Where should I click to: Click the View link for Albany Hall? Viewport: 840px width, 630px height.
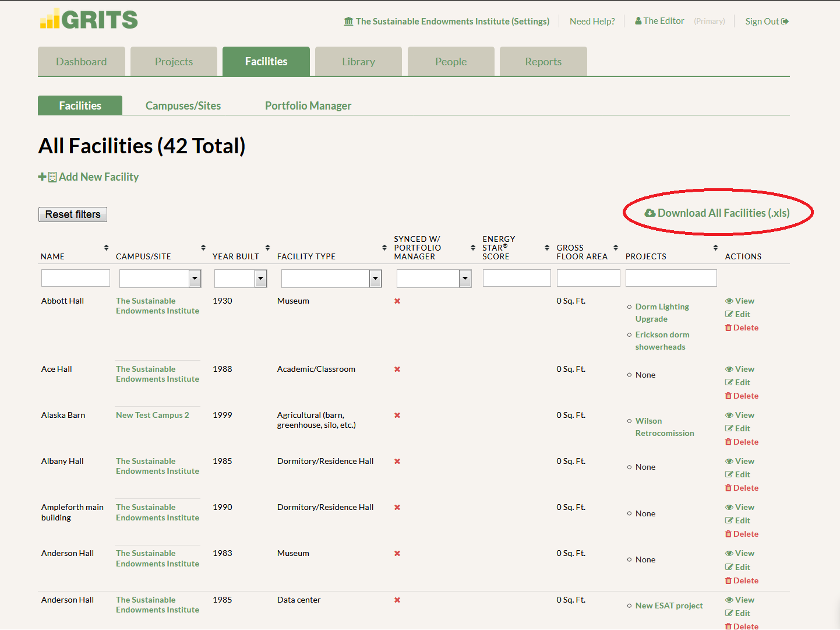(740, 461)
